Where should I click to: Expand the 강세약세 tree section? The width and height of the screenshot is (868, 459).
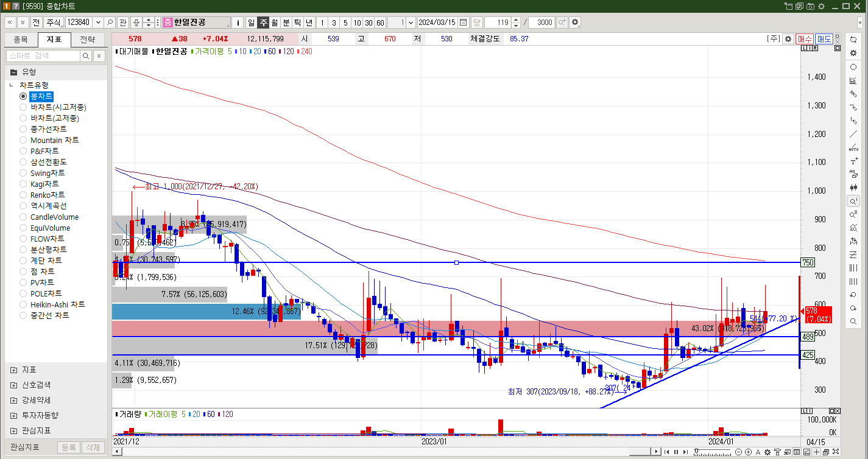click(x=13, y=400)
